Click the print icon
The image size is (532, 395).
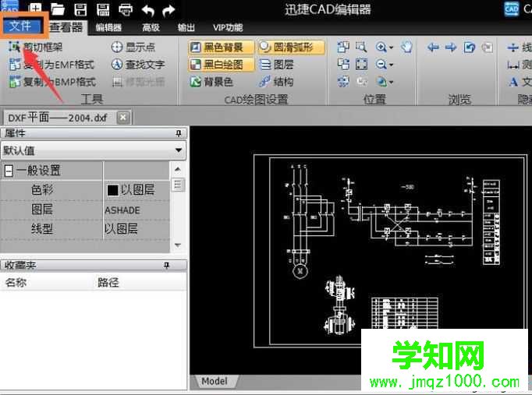[x=126, y=9]
